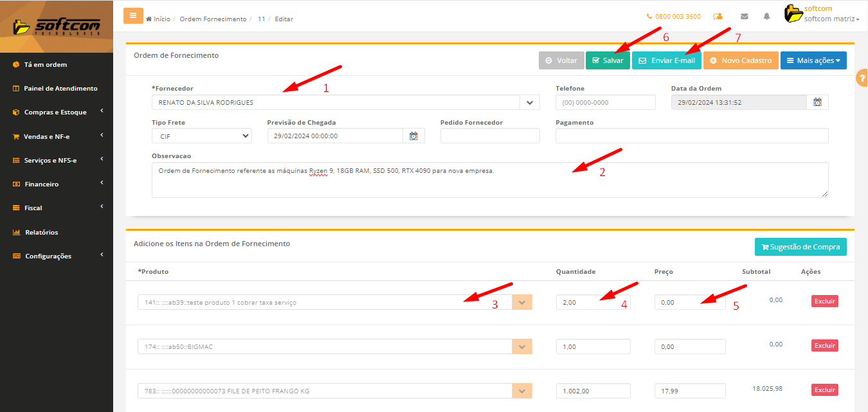Click the orange help question mark tab

click(862, 78)
